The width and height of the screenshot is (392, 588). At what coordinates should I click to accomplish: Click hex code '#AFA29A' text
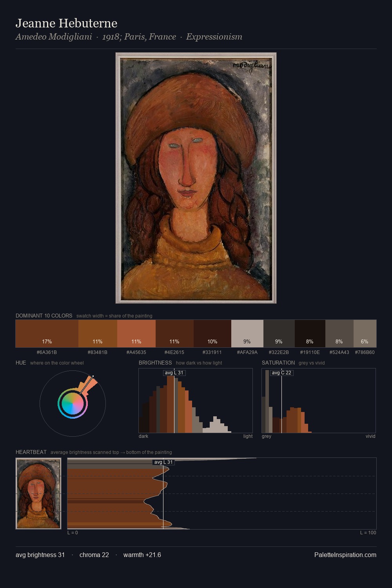click(247, 352)
